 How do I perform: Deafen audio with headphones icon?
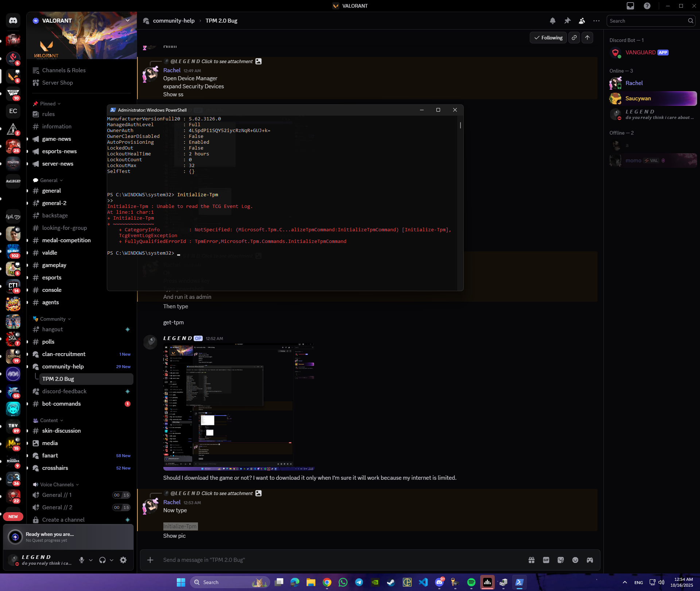coord(102,560)
